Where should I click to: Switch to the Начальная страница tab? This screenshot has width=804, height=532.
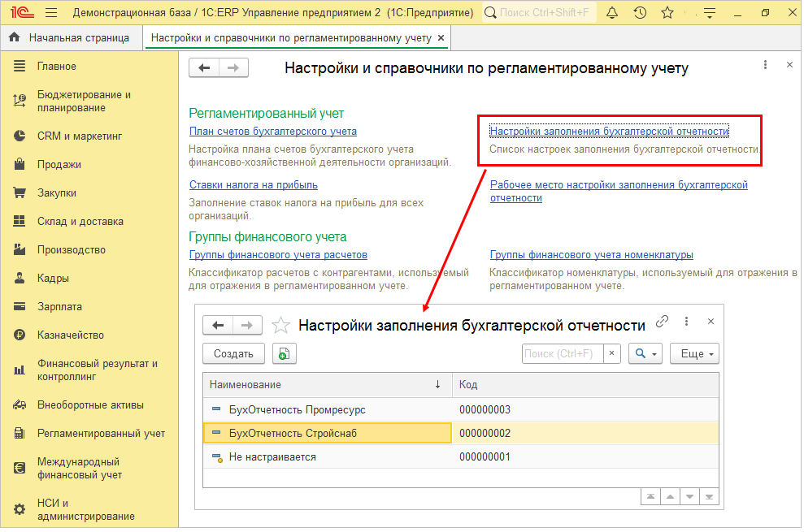[x=78, y=38]
